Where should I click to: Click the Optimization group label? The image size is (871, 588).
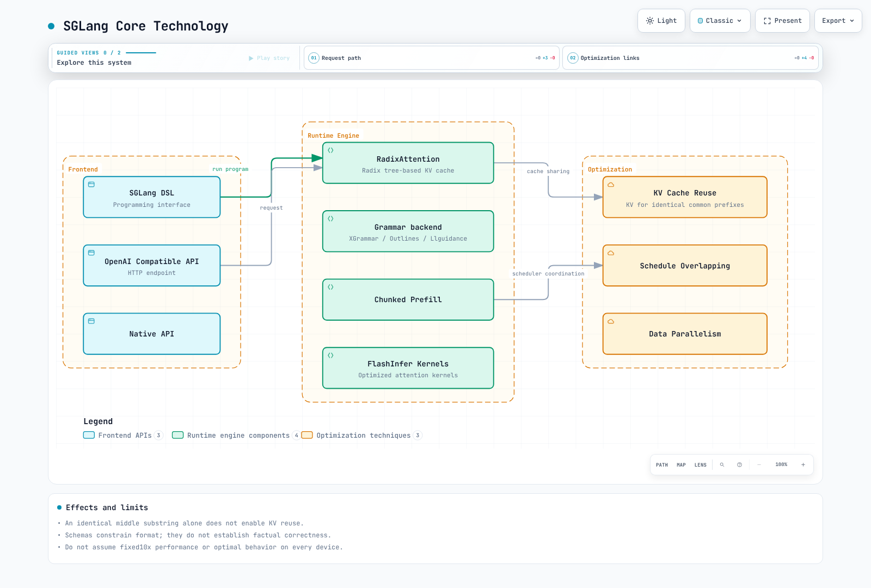pyautogui.click(x=610, y=169)
